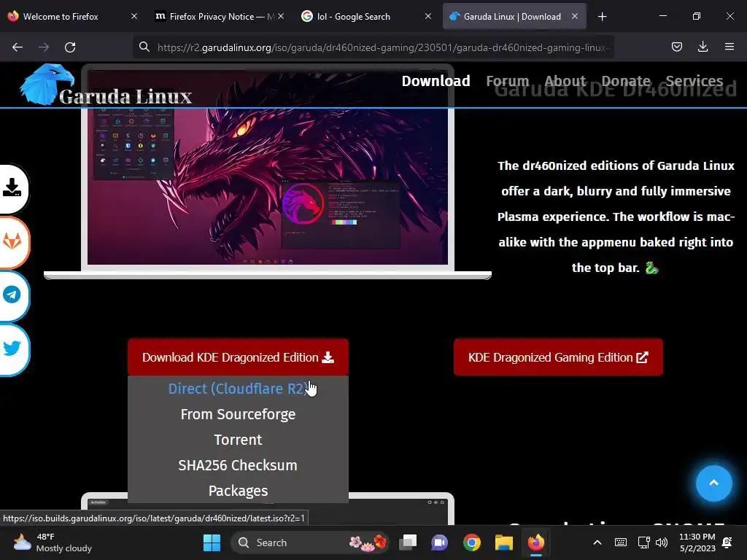Click the volume speaker tray icon
The width and height of the screenshot is (747, 560).
662,542
